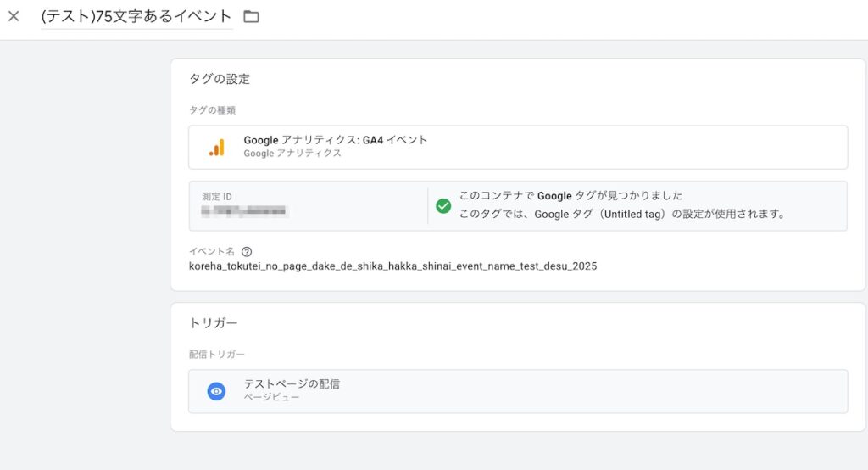868x470 pixels.
Task: Select the Google アナリティクス: GA4 イベント tag type
Action: tap(336, 140)
